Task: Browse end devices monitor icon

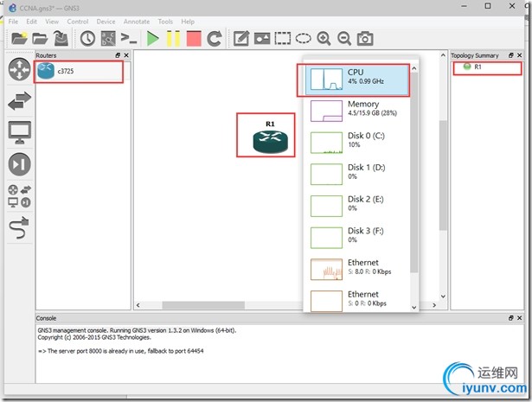Action: tap(19, 132)
